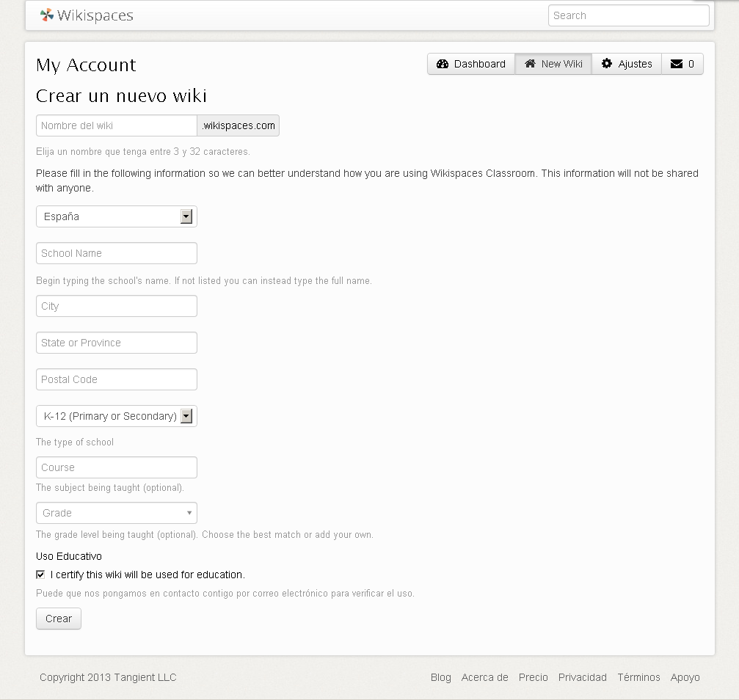
Task: Click the New Wiki home icon
Action: [x=530, y=64]
